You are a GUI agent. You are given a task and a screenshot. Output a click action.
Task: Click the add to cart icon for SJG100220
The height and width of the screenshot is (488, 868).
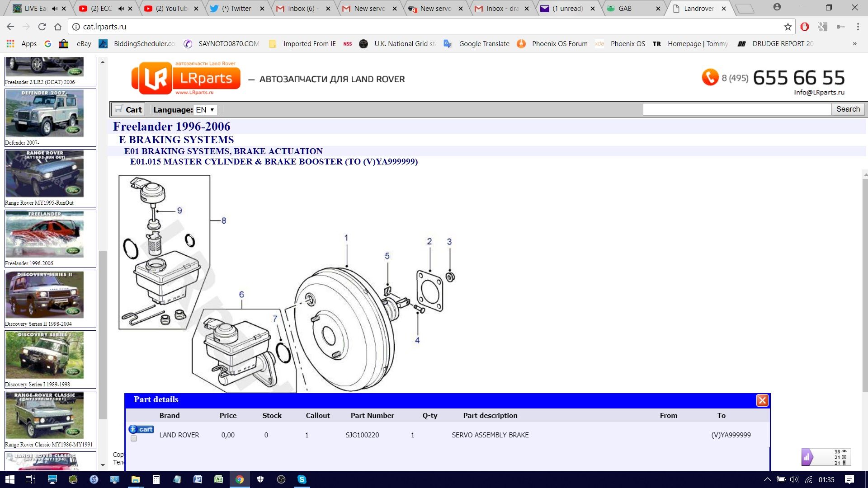141,429
